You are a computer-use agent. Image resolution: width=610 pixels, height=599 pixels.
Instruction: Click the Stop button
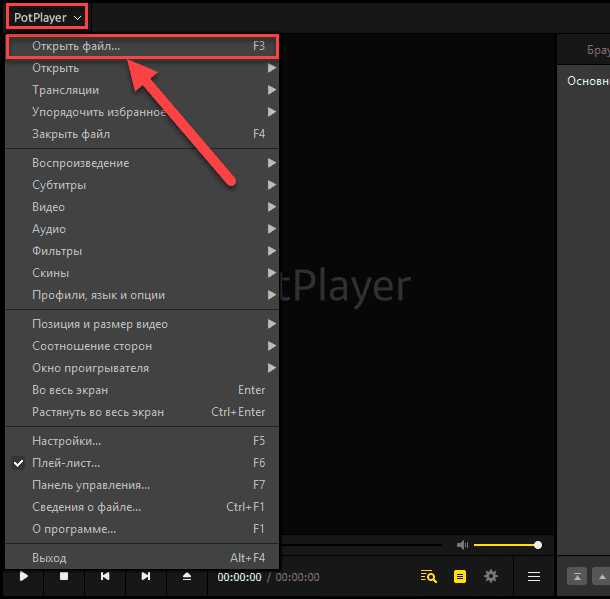tap(64, 576)
